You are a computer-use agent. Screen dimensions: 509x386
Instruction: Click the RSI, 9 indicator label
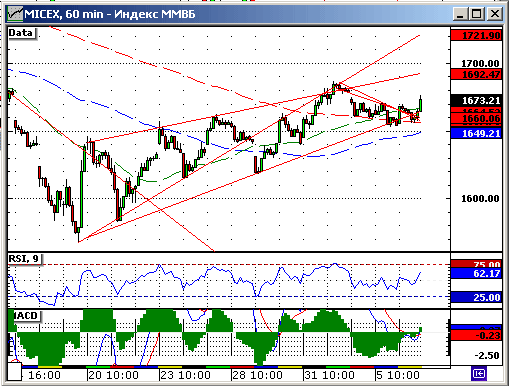[x=25, y=259]
